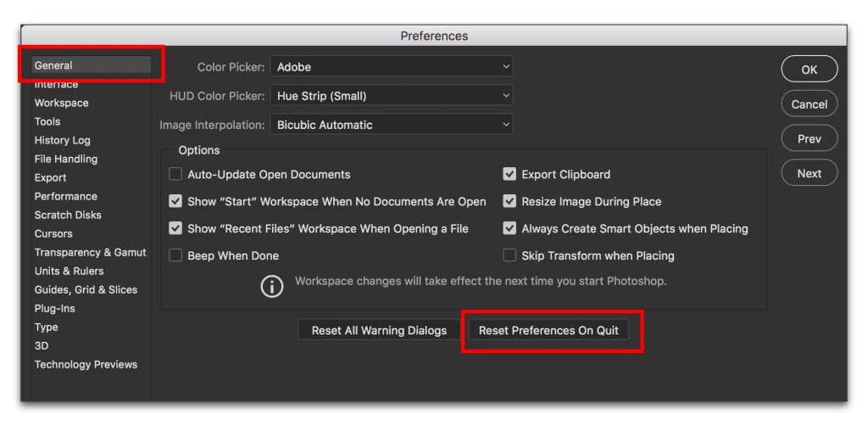Open Guides, Grid & Slices preferences
The height and width of the screenshot is (426, 868).
[x=86, y=289]
